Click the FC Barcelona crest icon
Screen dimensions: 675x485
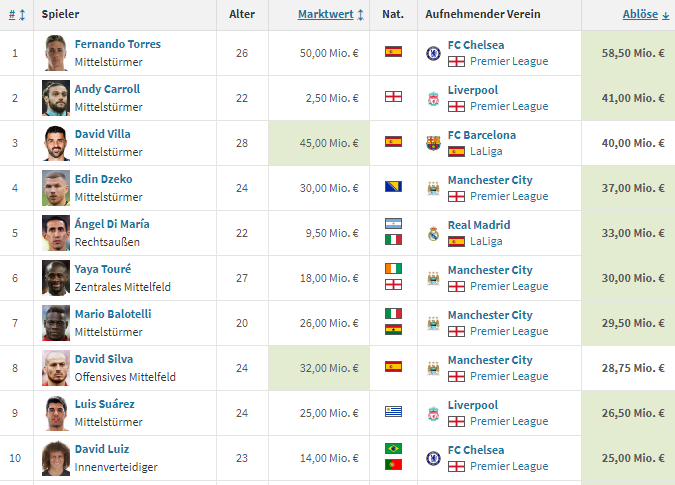tap(433, 143)
